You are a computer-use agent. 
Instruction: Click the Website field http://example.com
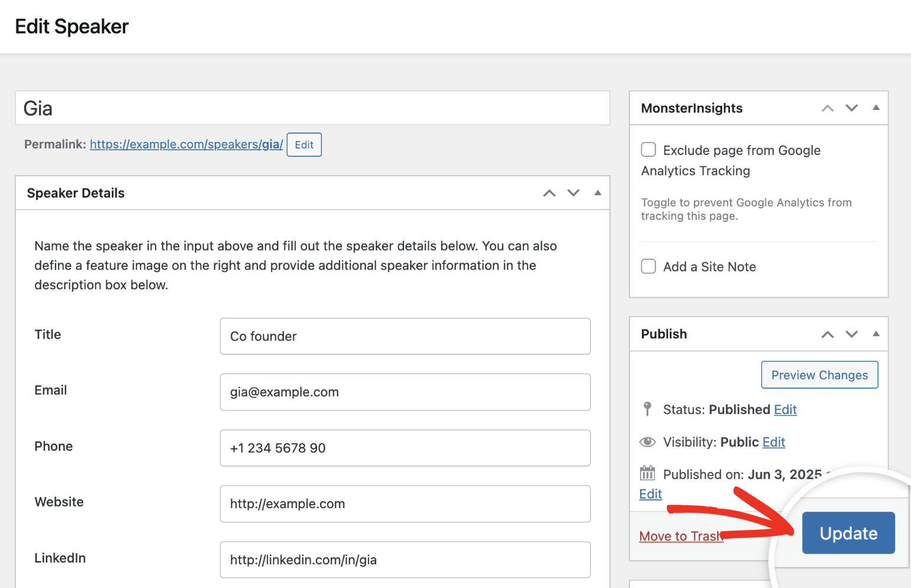coord(405,504)
